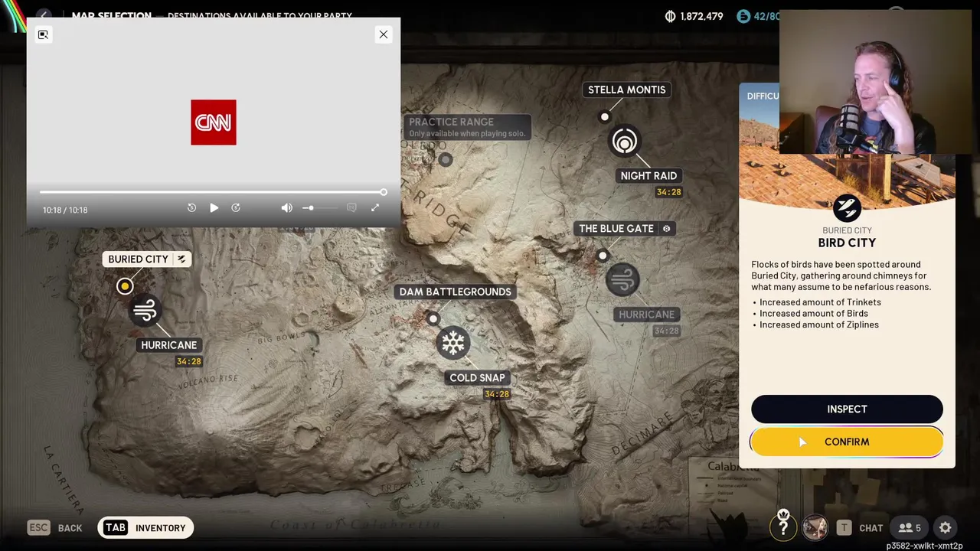Image resolution: width=980 pixels, height=551 pixels.
Task: Click the MAP SELECTION header title
Action: [x=112, y=15]
